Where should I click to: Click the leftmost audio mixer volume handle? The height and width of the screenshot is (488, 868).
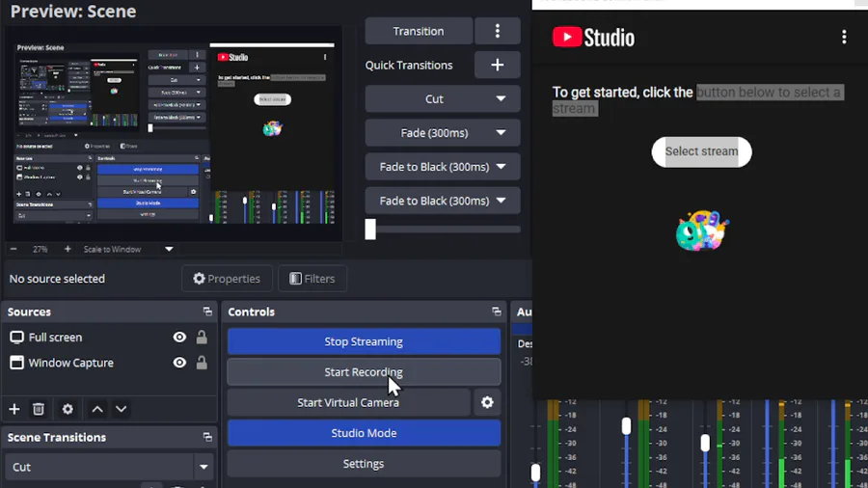point(535,473)
